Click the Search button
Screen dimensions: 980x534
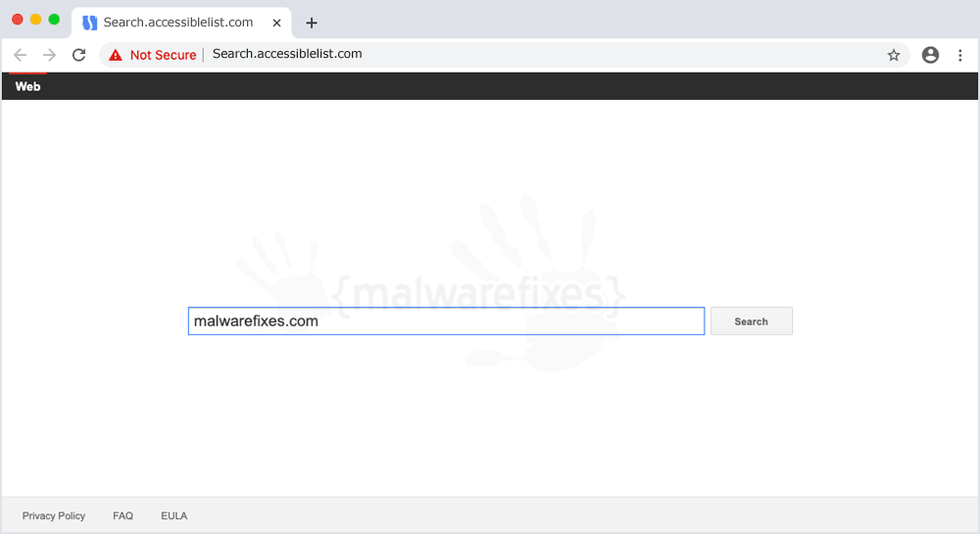(x=752, y=321)
